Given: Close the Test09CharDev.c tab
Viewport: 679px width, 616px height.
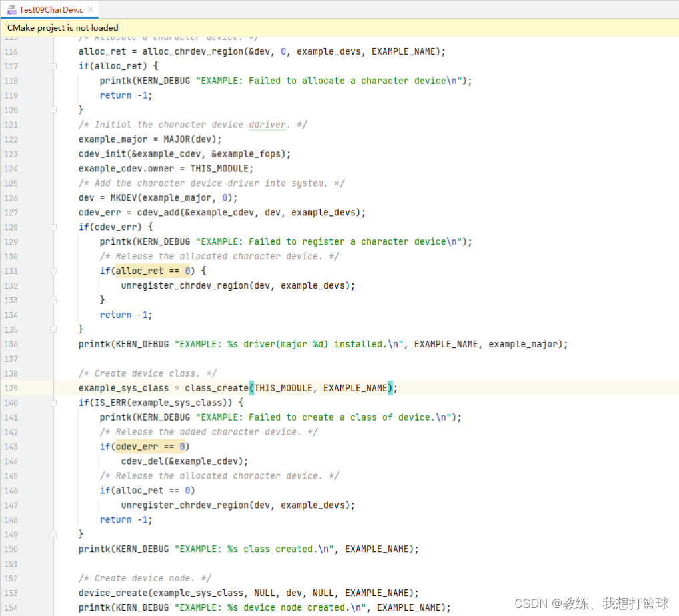Looking at the screenshot, I should click(x=91, y=9).
